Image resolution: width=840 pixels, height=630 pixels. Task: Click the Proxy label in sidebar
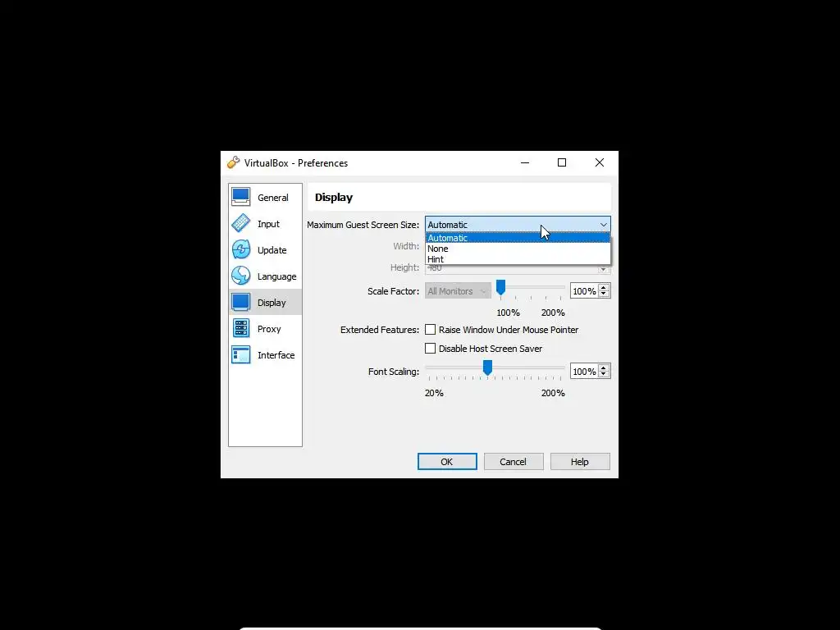(269, 329)
